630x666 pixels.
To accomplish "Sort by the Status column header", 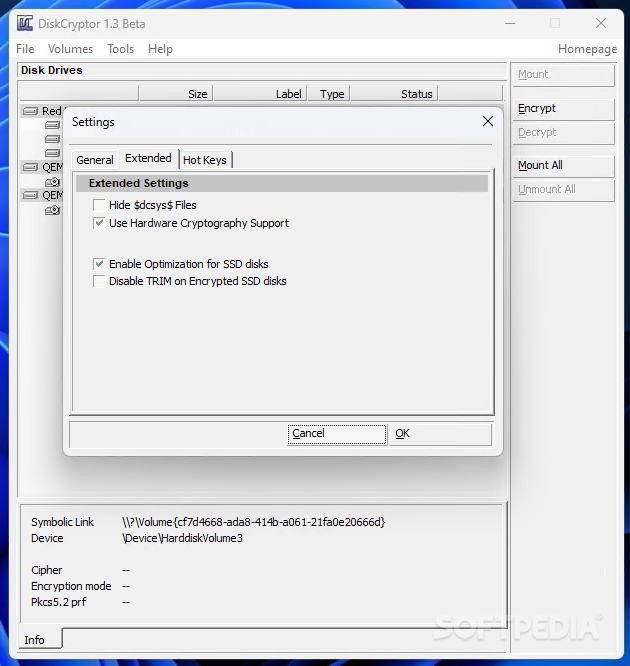I will click(394, 93).
